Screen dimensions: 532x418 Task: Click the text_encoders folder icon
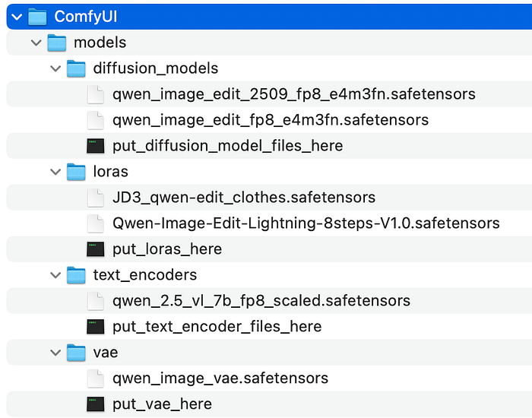pyautogui.click(x=76, y=275)
